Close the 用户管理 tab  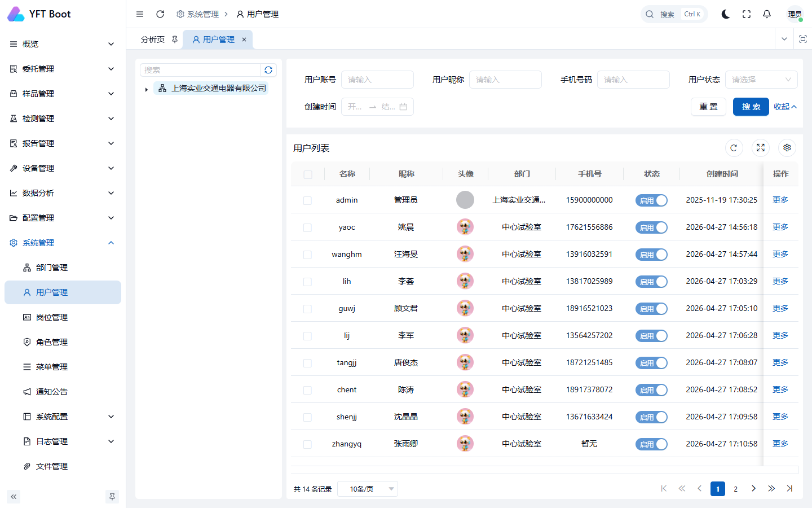pos(244,40)
